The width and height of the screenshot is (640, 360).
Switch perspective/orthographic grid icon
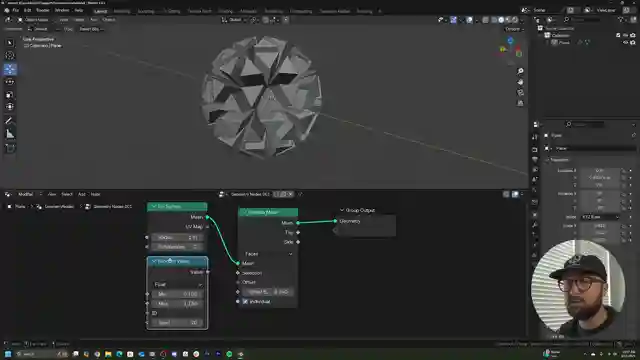[520, 103]
